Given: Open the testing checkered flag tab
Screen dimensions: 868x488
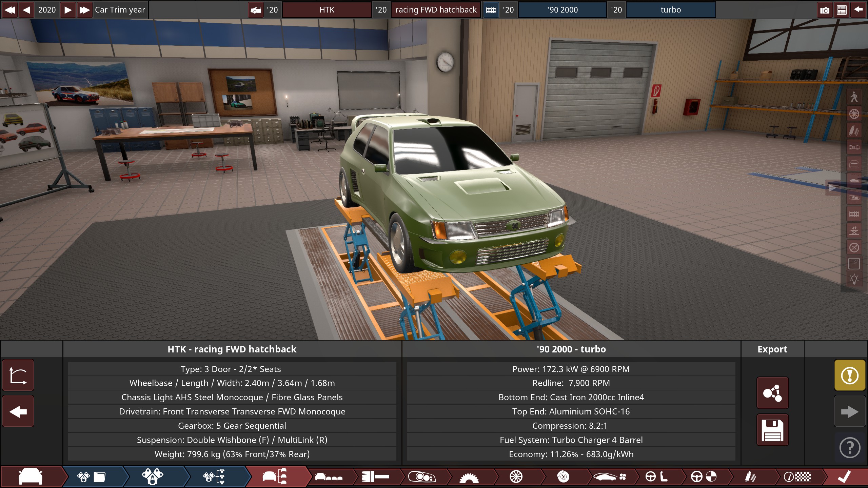Looking at the screenshot, I should pos(797,477).
